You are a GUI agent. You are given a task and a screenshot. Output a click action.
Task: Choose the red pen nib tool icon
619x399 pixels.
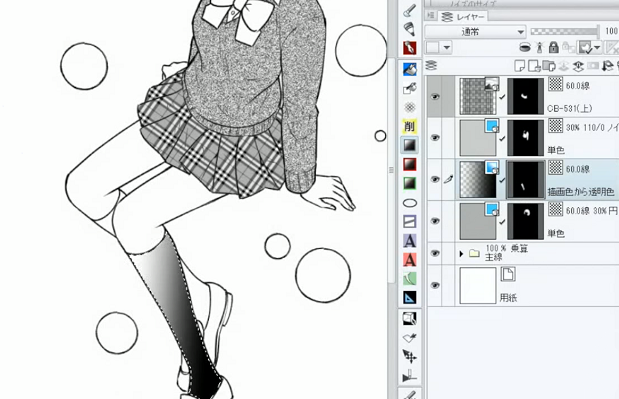pyautogui.click(x=410, y=48)
